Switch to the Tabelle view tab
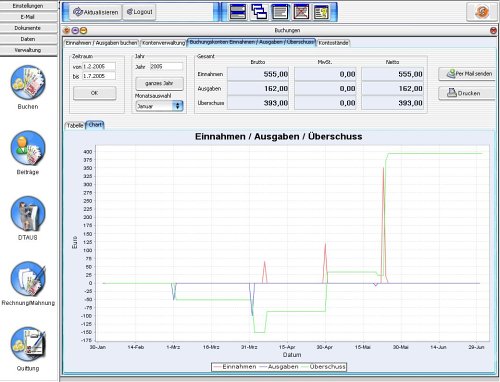 (75, 125)
